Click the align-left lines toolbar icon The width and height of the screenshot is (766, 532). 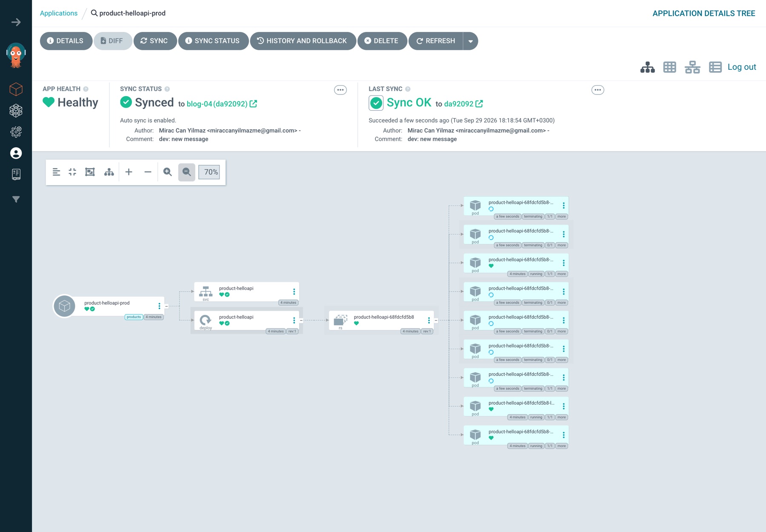(56, 172)
